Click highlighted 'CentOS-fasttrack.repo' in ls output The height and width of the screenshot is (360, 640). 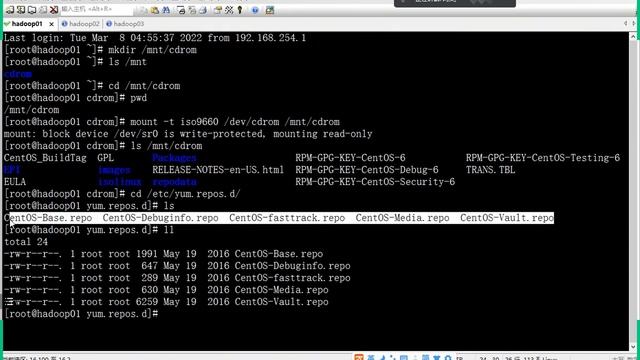click(x=287, y=218)
